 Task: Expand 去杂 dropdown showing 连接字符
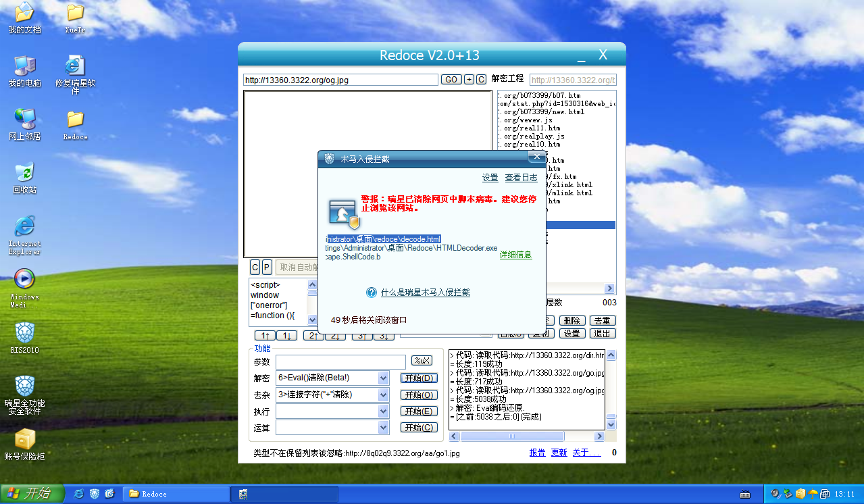pyautogui.click(x=384, y=395)
